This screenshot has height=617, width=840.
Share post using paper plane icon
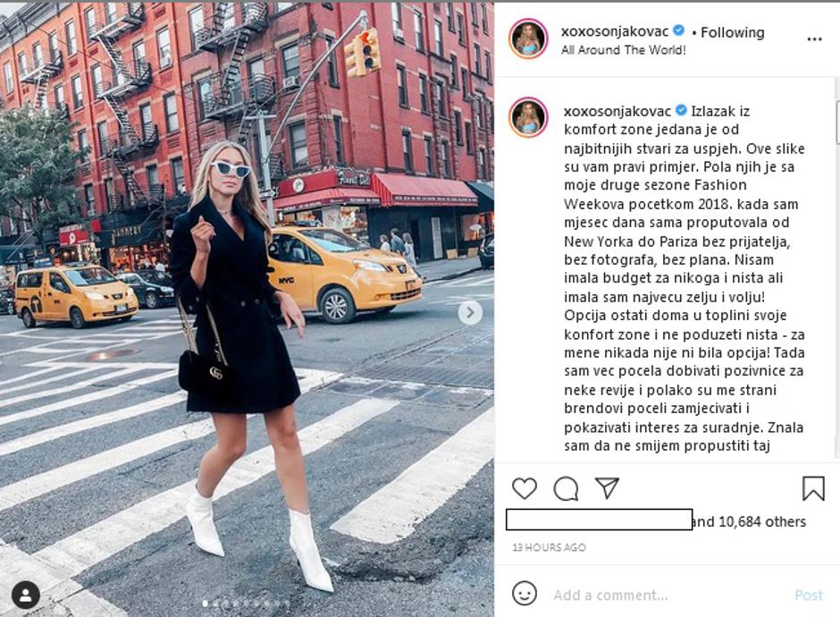[607, 488]
